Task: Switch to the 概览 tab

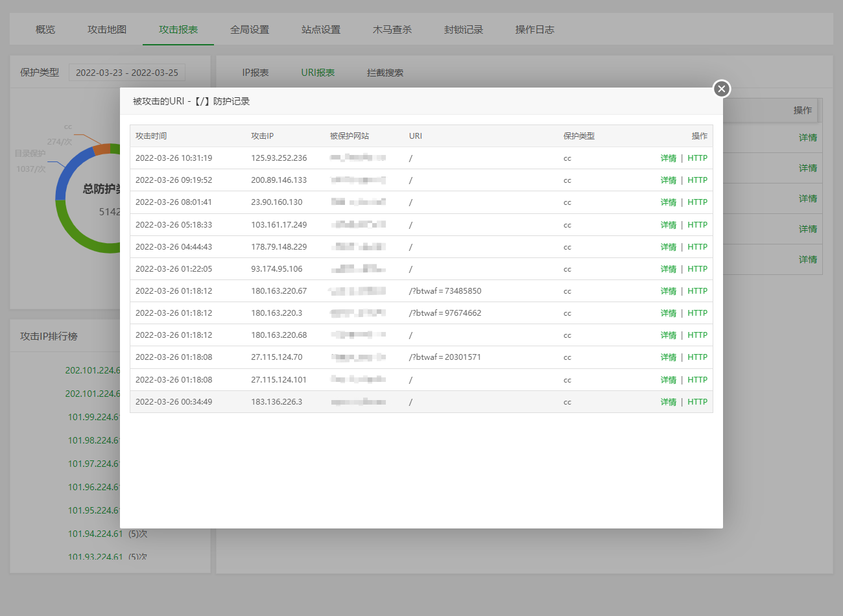Action: click(45, 30)
